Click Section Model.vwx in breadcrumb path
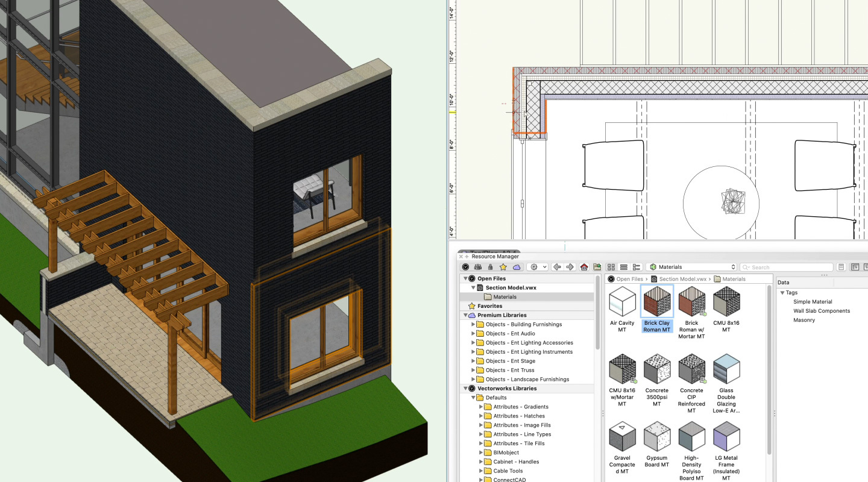Viewport: 868px width, 482px height. [684, 279]
